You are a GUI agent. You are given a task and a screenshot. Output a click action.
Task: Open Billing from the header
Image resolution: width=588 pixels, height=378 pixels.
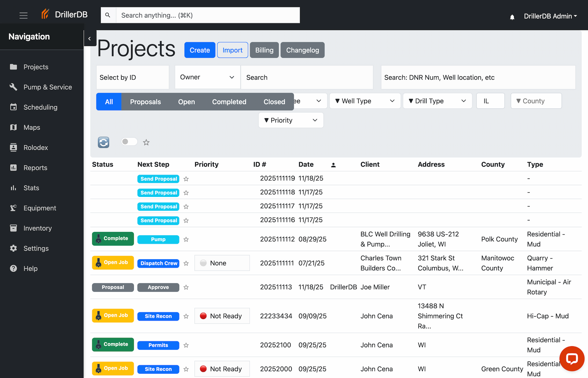click(x=264, y=50)
